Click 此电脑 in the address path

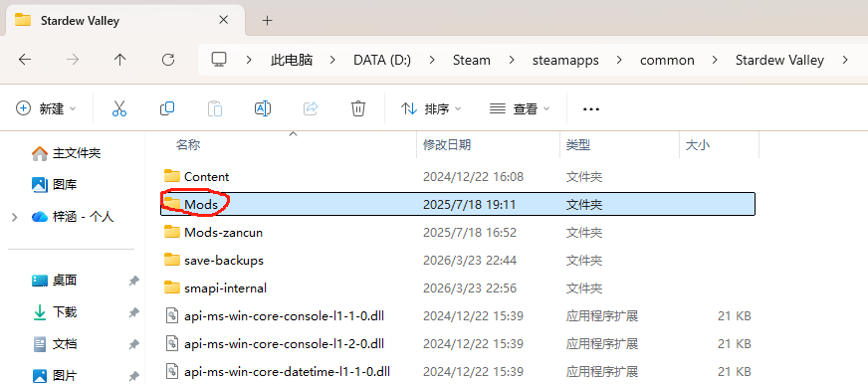[x=292, y=60]
